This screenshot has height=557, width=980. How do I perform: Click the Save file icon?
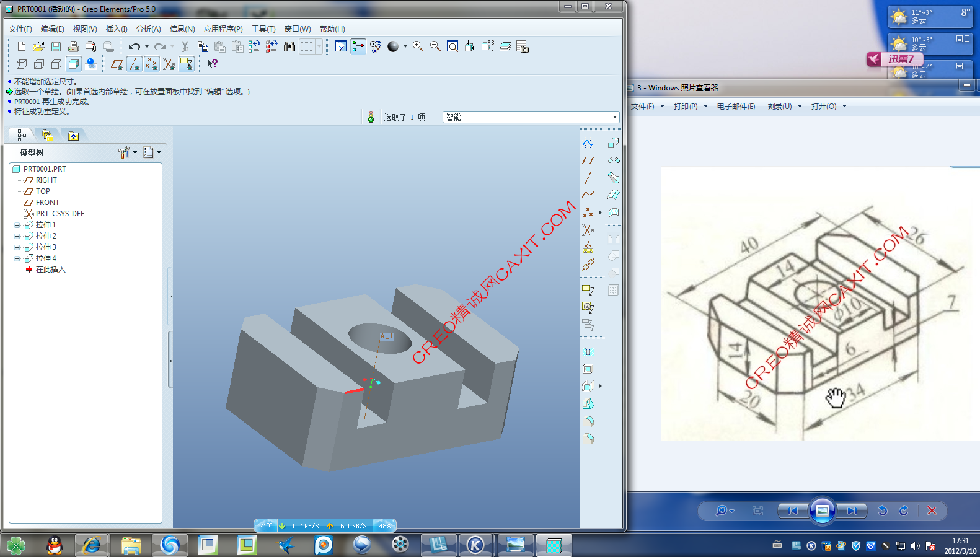point(56,46)
